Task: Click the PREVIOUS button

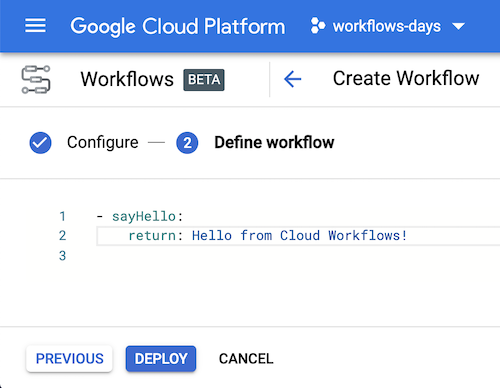Action: coord(69,359)
